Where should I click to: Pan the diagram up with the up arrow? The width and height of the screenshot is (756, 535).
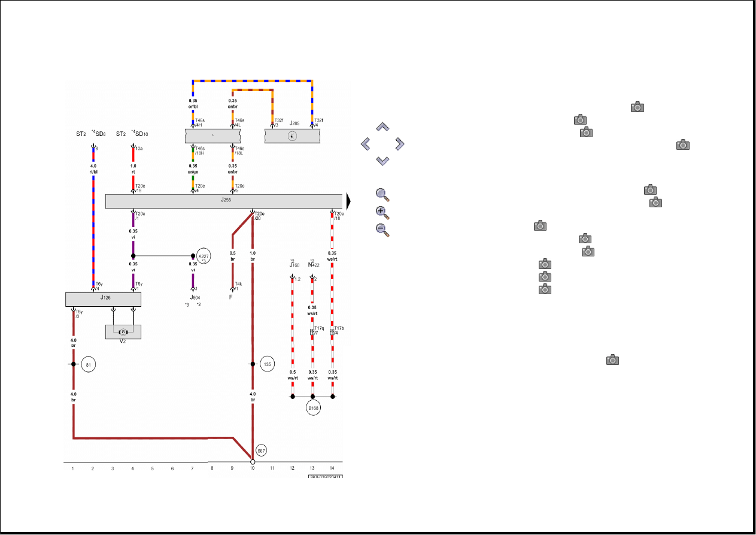click(382, 127)
